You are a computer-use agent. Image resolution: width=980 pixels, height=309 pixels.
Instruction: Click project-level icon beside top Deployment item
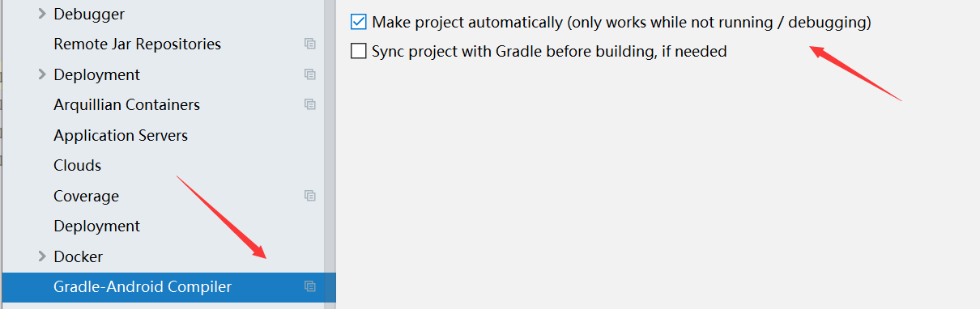[309, 74]
